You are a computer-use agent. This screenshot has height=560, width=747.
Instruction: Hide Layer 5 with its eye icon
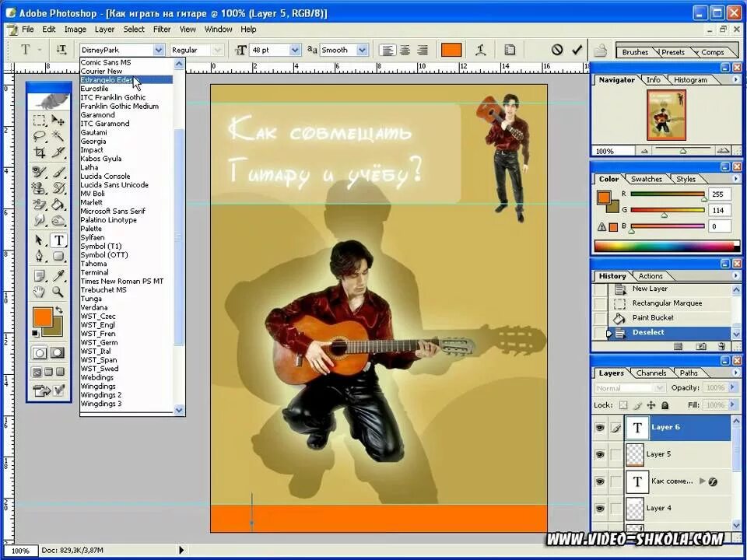pyautogui.click(x=600, y=455)
